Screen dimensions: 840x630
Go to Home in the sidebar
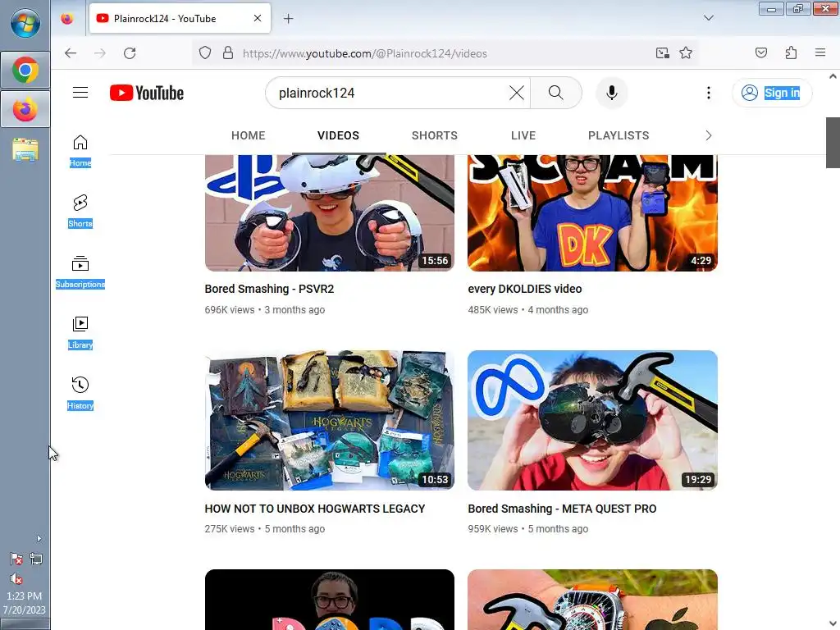[x=80, y=151]
